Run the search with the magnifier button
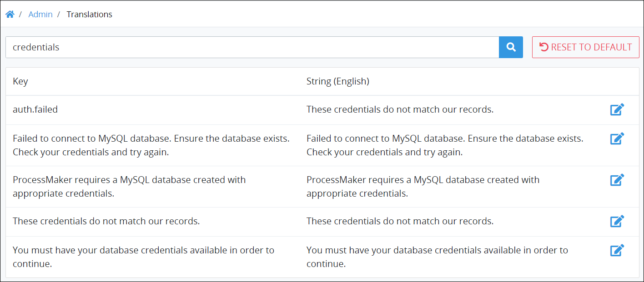644x282 pixels. [511, 47]
